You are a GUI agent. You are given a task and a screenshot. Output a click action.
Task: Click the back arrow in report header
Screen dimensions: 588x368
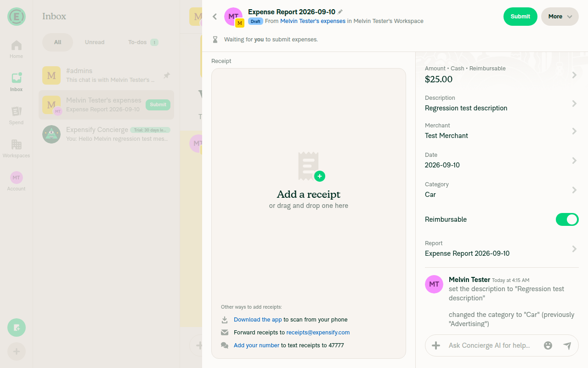pos(215,17)
